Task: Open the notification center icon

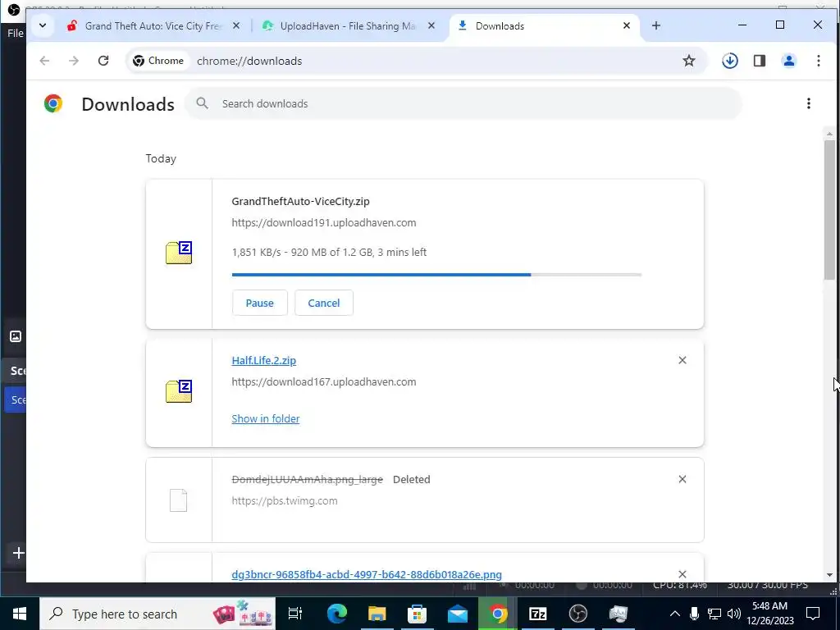Action: point(813,614)
